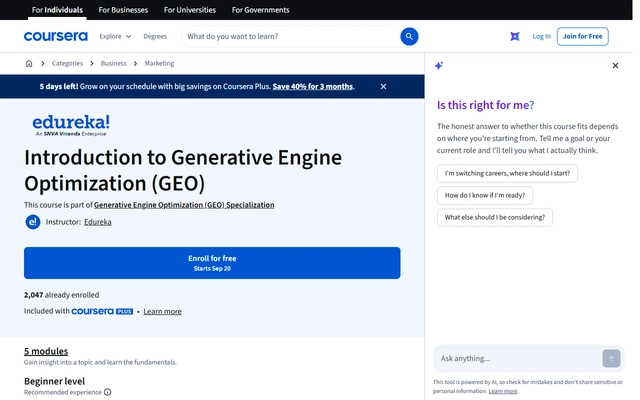The width and height of the screenshot is (640, 400).
Task: Click the Coursera logo
Action: [x=56, y=36]
